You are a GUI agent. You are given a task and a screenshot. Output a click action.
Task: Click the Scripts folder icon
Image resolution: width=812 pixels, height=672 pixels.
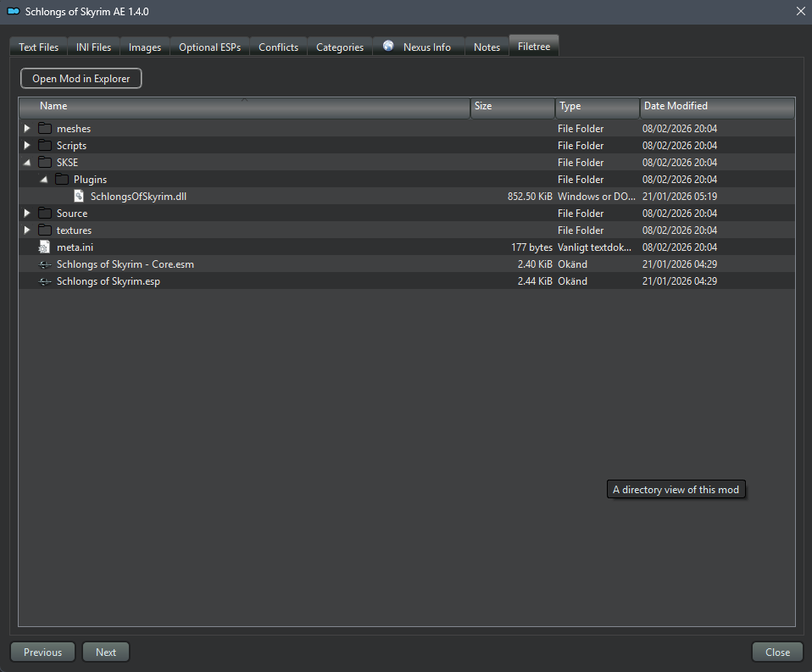[x=45, y=146]
